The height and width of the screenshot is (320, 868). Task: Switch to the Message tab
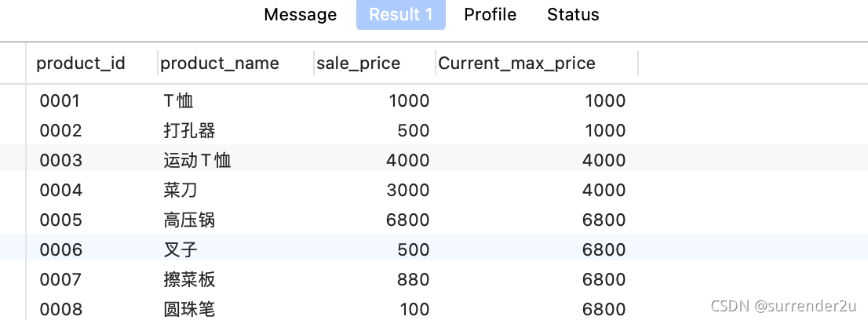(300, 14)
